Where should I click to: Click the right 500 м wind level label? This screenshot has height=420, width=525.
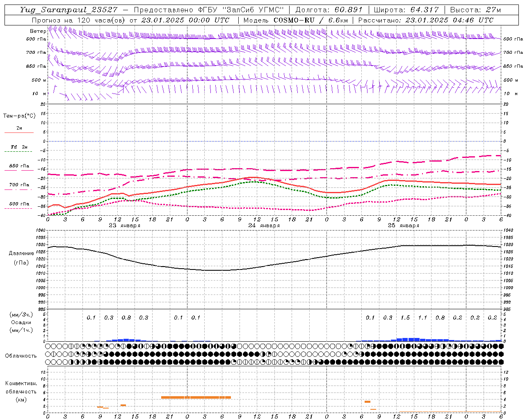[511, 80]
